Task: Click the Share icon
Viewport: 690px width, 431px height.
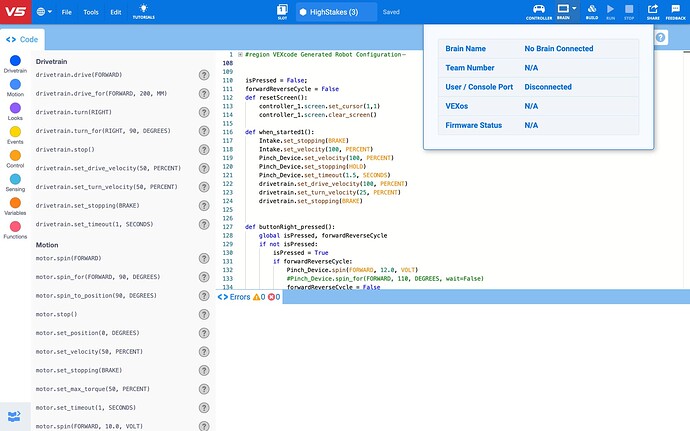Action: 653,12
